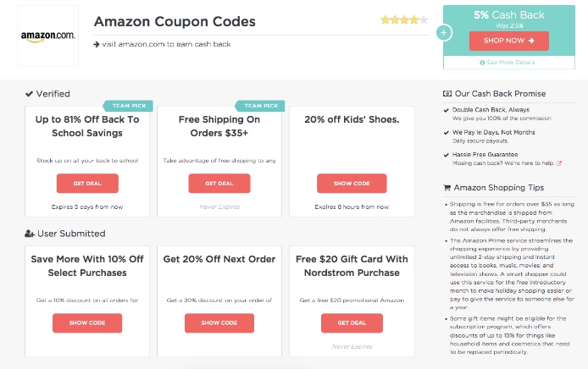This screenshot has height=369, width=588.
Task: Click the Amazon.com logo thumbnail
Action: pyautogui.click(x=48, y=36)
